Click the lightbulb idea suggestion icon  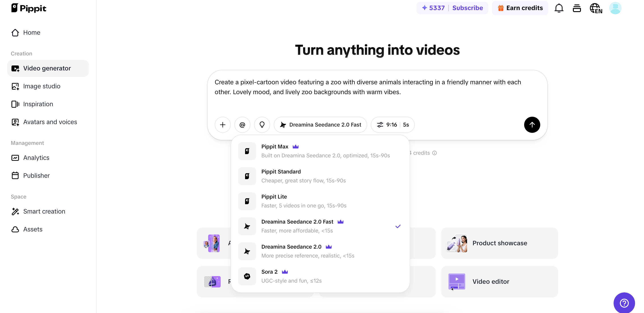click(262, 125)
